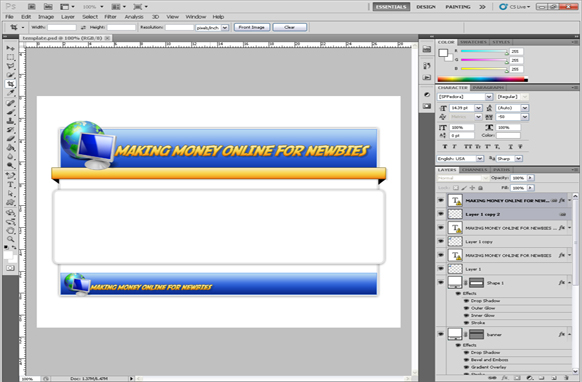Select the Crop tool in the toolbox
This screenshot has width=582, height=382.
click(x=10, y=84)
